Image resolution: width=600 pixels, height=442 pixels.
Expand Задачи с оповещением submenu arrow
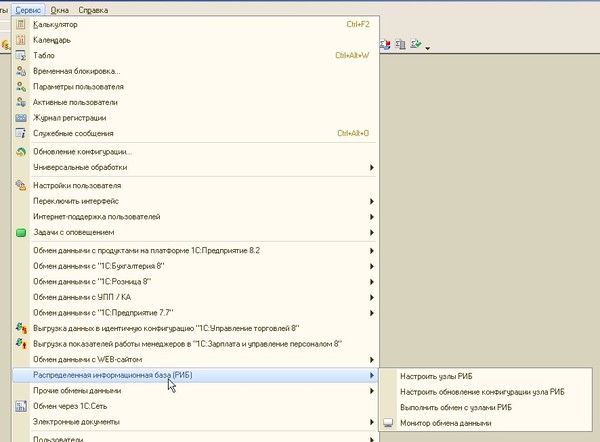(372, 233)
